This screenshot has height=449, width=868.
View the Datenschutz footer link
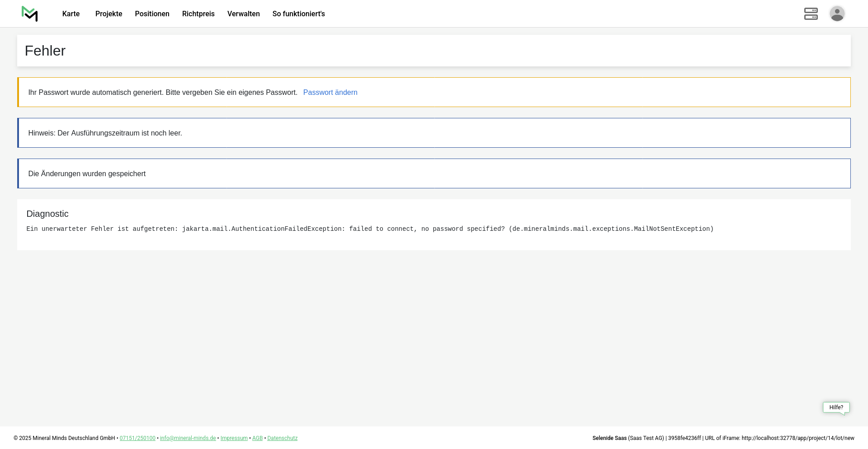[282, 438]
